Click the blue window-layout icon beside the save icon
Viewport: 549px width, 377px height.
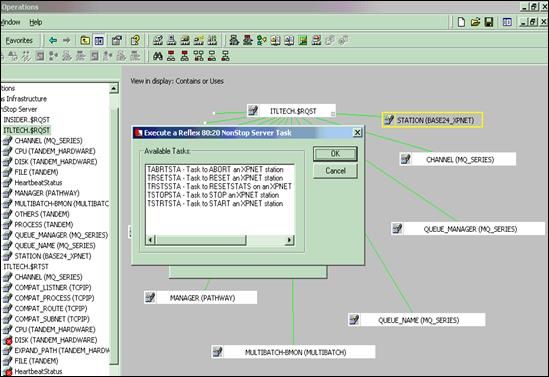coord(507,22)
